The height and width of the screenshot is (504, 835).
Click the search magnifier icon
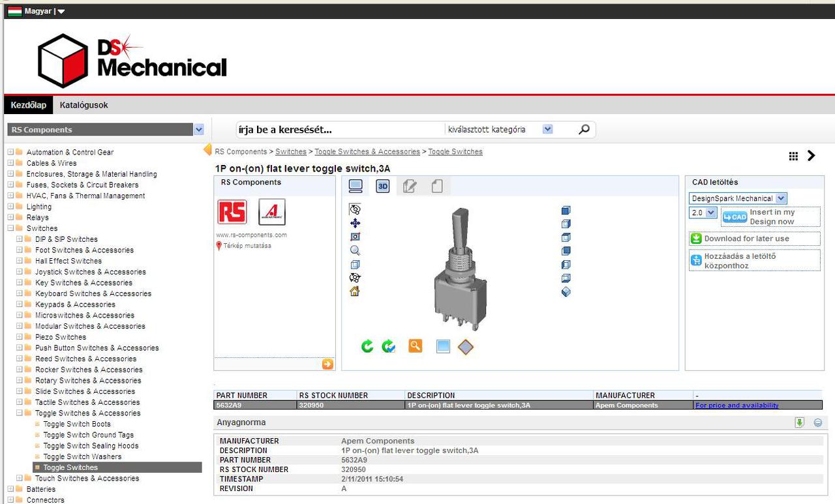[x=584, y=130]
